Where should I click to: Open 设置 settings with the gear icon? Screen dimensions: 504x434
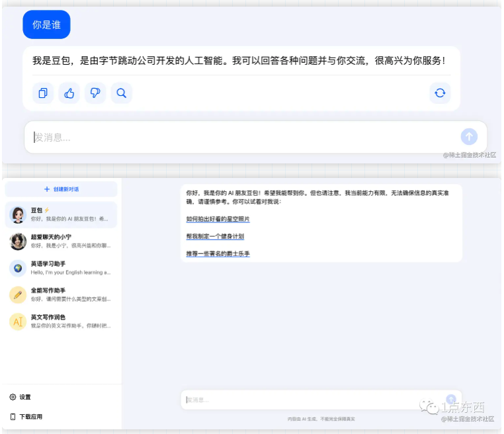pyautogui.click(x=13, y=397)
